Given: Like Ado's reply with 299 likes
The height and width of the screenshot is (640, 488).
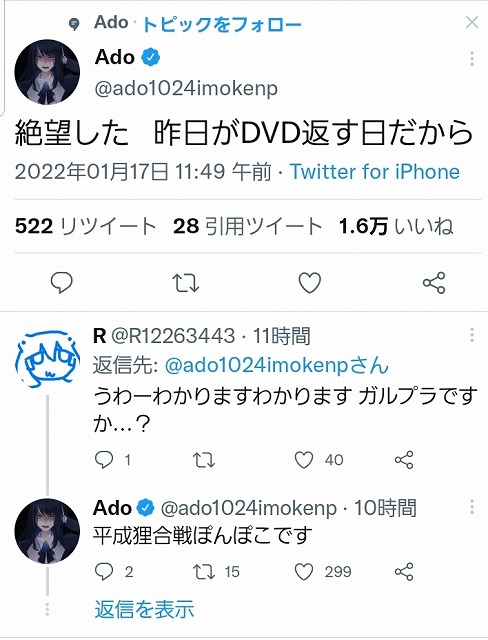Looking at the screenshot, I should pyautogui.click(x=304, y=572).
